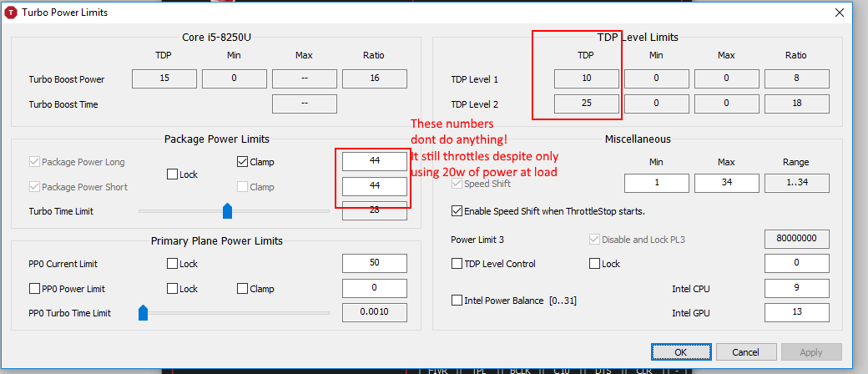The width and height of the screenshot is (868, 374).
Task: Click TDP Level 2 Ratio value 18
Action: pyautogui.click(x=797, y=104)
